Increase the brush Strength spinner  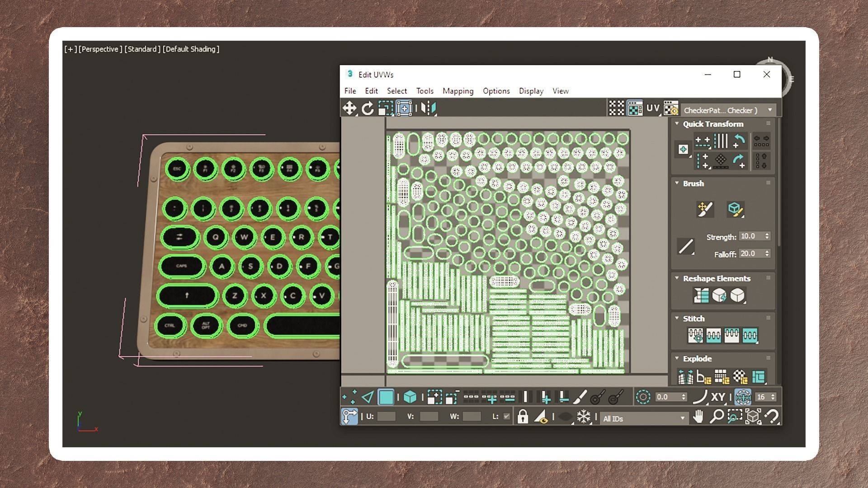coord(767,234)
